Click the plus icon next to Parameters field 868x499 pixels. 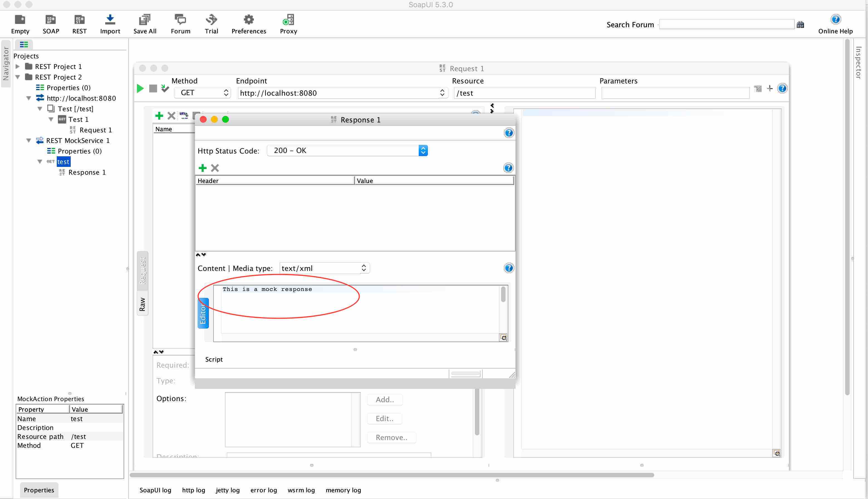(x=770, y=88)
